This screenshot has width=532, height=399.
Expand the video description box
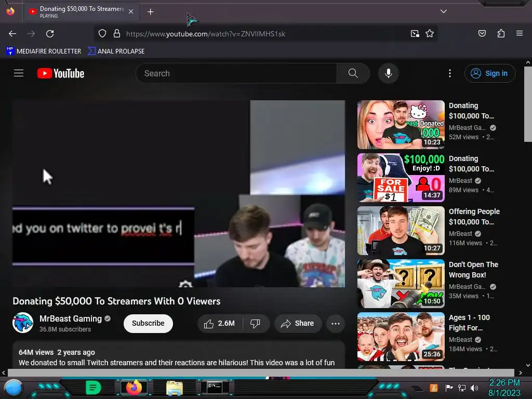[179, 355]
